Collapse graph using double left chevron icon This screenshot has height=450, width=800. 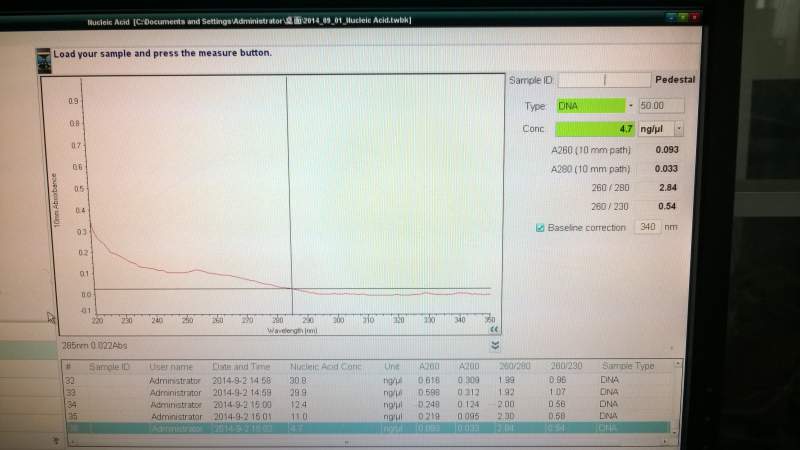pyautogui.click(x=493, y=329)
